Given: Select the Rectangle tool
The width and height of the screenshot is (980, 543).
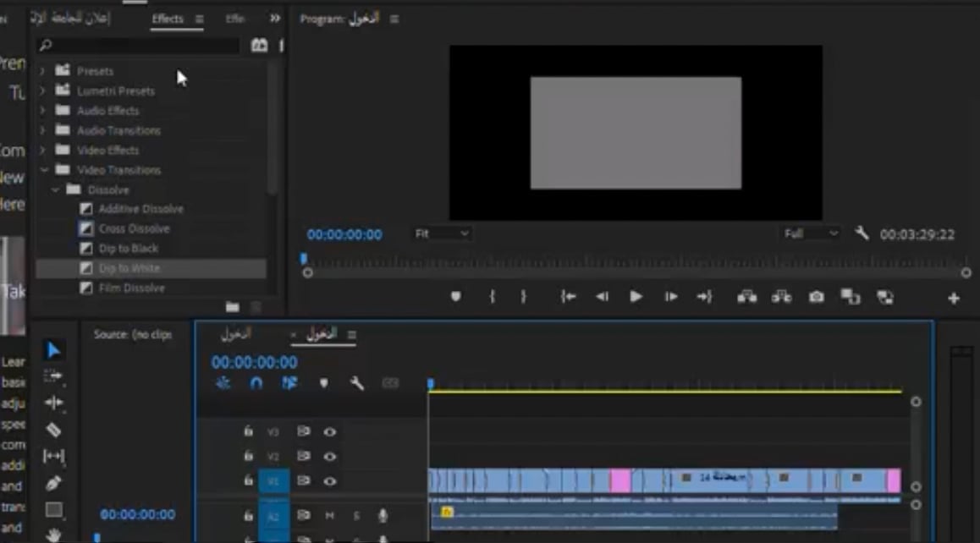Looking at the screenshot, I should tap(54, 510).
